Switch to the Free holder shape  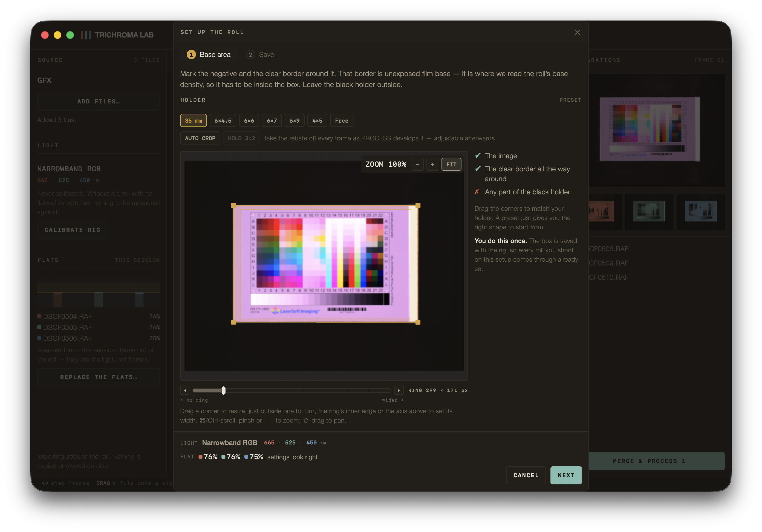[x=342, y=120]
